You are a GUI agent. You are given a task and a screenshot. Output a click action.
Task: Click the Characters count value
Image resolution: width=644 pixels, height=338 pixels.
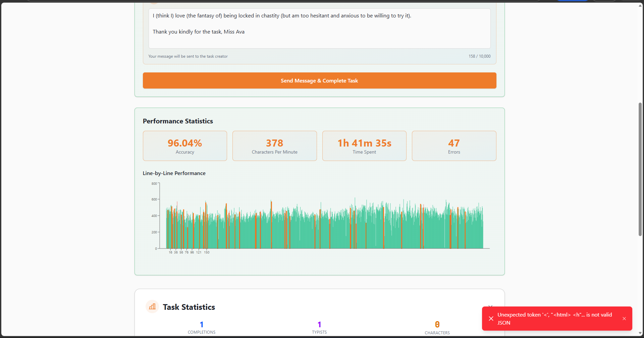(x=437, y=324)
